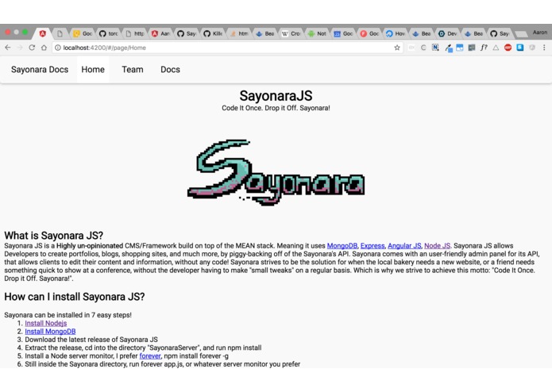Image resolution: width=552 pixels, height=392 pixels.
Task: Open a new browser tab
Action: coord(521,34)
